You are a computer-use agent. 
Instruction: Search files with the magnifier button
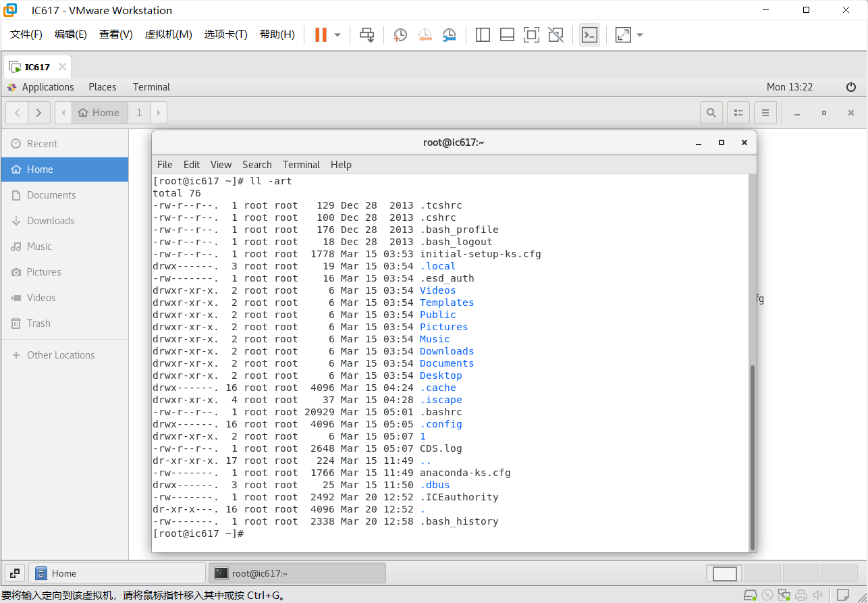711,113
